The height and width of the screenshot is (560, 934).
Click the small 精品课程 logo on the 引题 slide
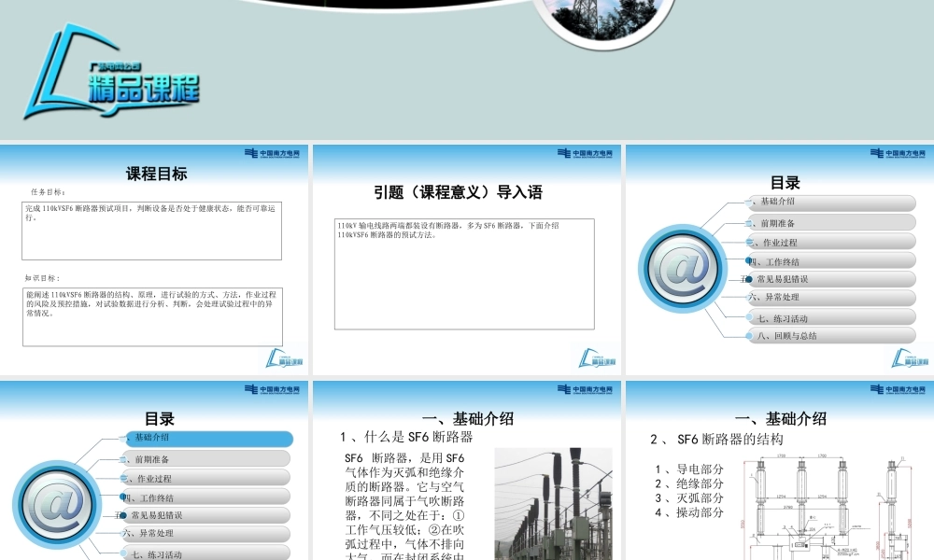pos(598,359)
